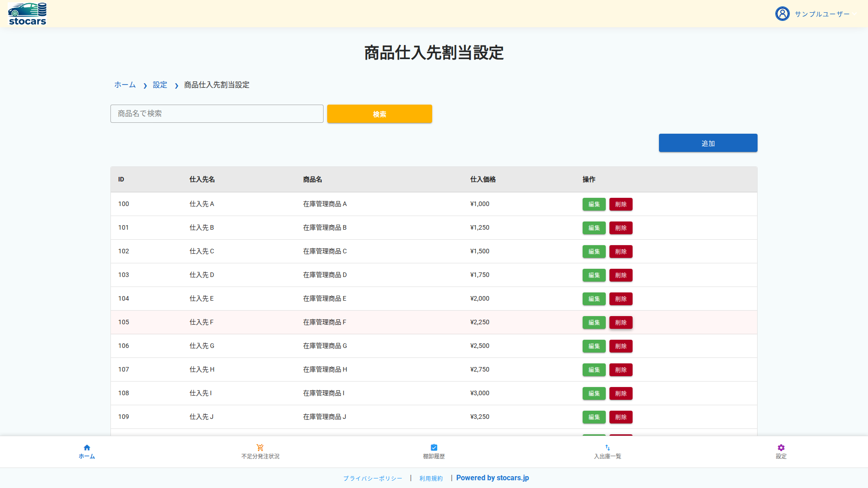Delete row 105 仕入先 F
Image resolution: width=868 pixels, height=488 pixels.
pos(621,322)
